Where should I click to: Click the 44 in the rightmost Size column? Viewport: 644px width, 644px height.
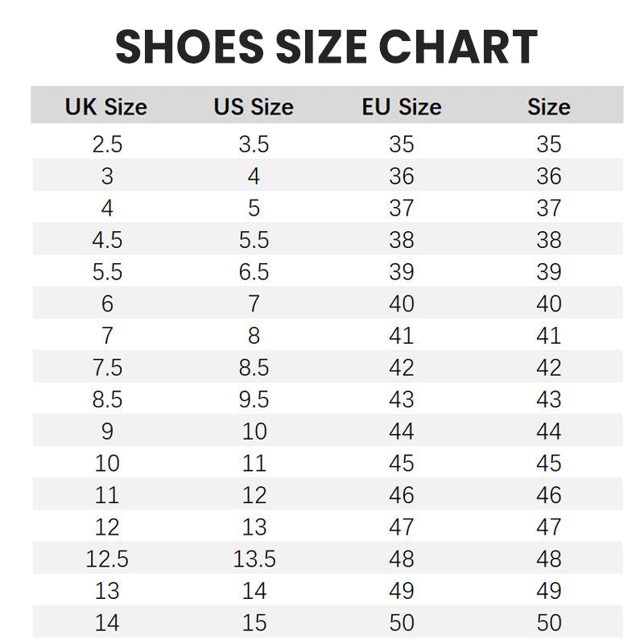[x=548, y=431]
